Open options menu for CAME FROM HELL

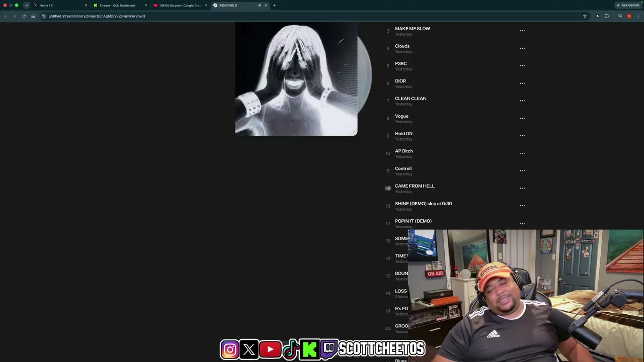522,188
